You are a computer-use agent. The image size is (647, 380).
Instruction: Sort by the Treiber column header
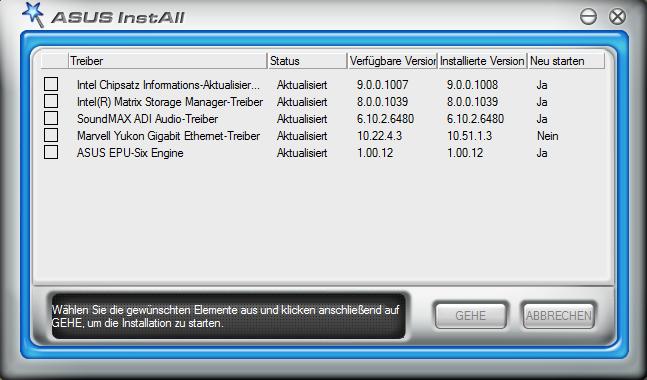167,61
